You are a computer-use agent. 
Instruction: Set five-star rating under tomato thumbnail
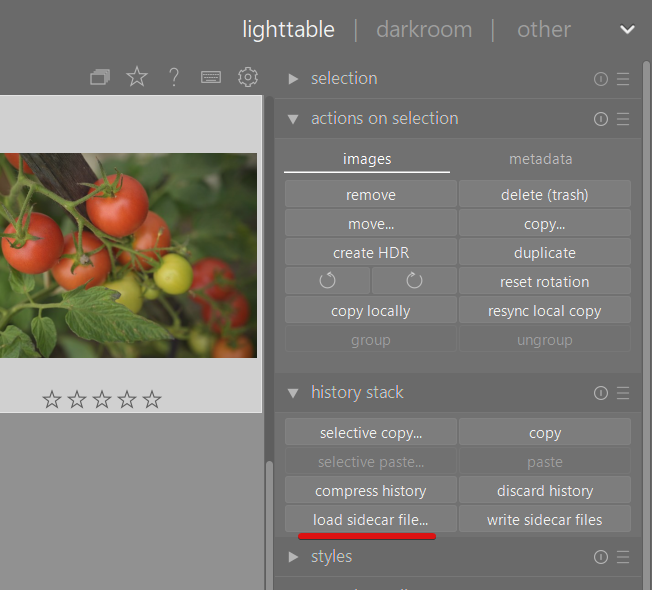coord(152,400)
